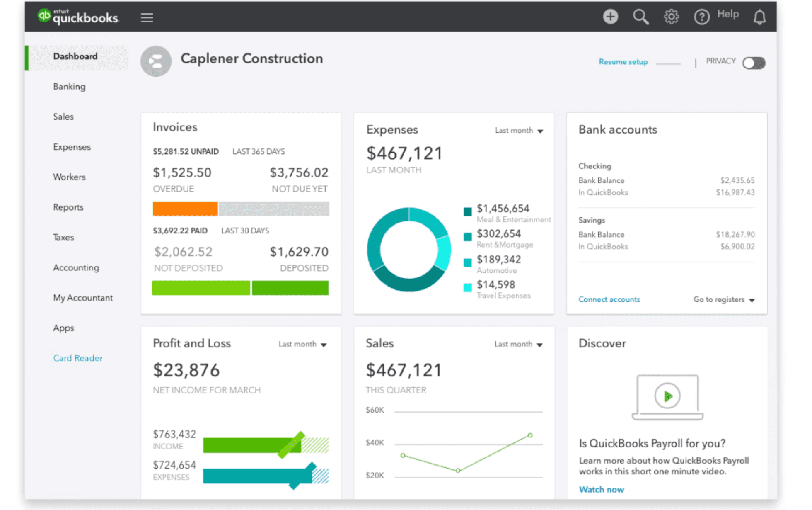Click the gray not due yet bar
Viewport: 812px width, 510px height.
(x=274, y=209)
